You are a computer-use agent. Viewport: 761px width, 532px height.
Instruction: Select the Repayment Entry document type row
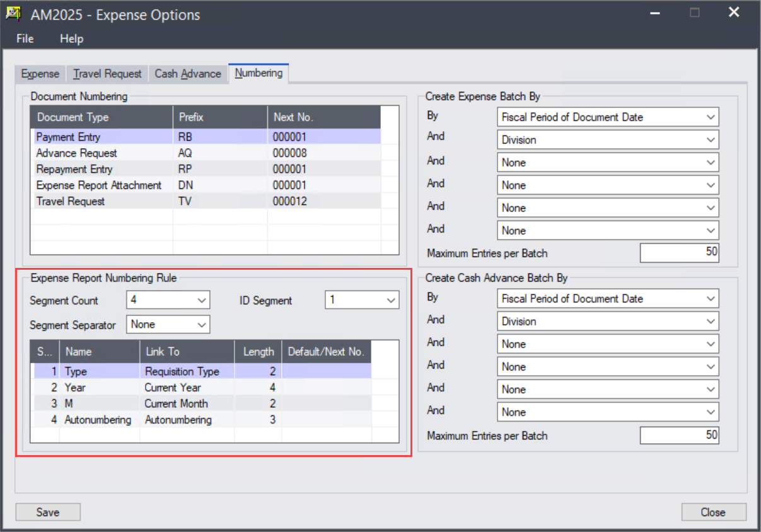click(x=206, y=169)
